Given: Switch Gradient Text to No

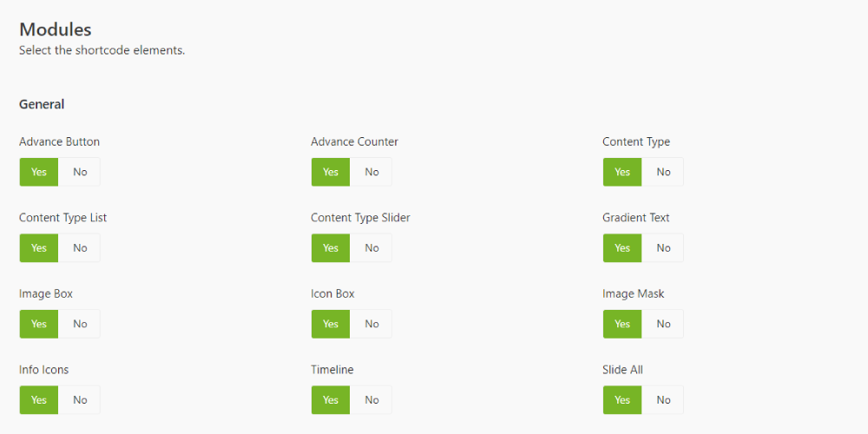Looking at the screenshot, I should click(663, 248).
